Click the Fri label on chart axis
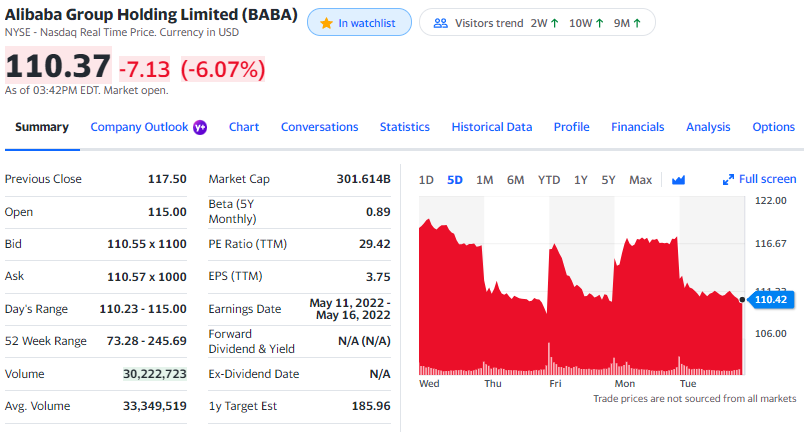Screen dimensions: 804x432 pyautogui.click(x=555, y=383)
